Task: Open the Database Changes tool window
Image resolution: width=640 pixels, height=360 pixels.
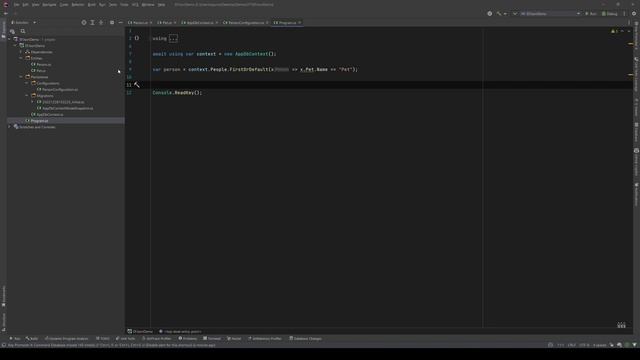Action: [x=305, y=338]
